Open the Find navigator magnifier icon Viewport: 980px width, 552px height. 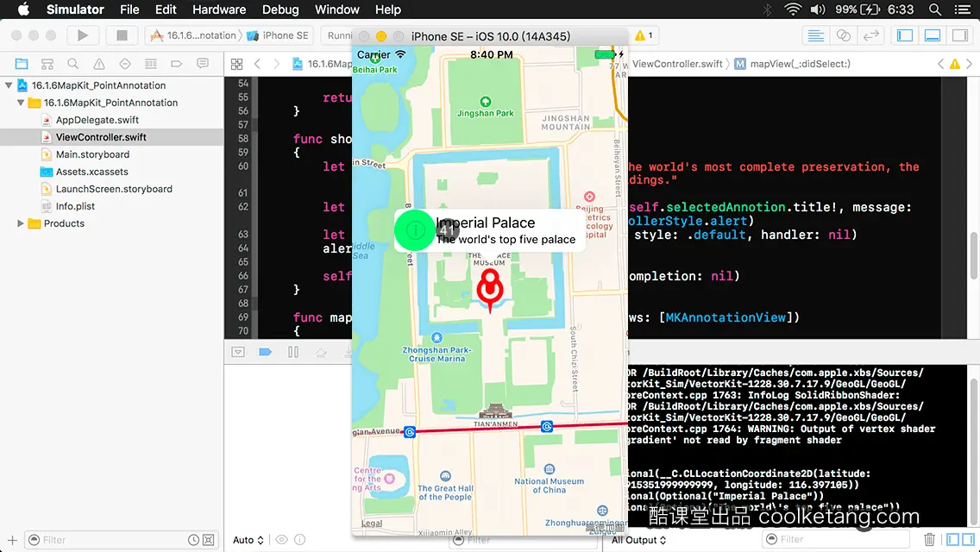click(x=73, y=64)
